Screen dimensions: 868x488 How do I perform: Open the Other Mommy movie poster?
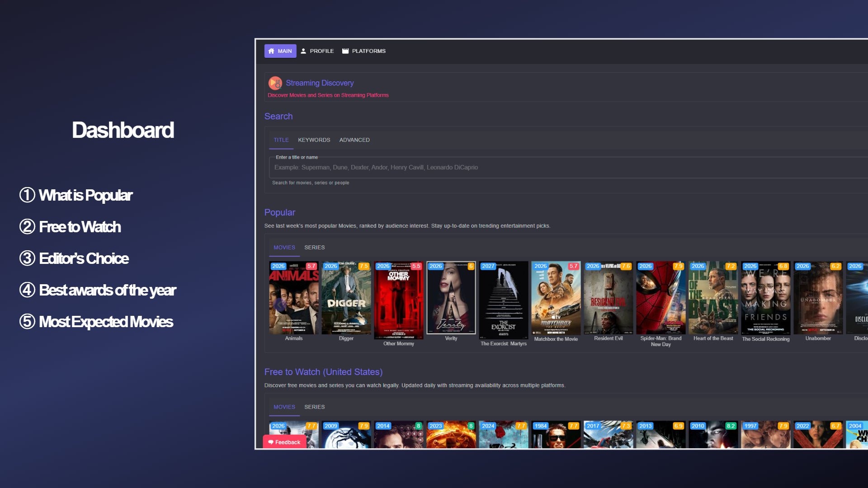click(399, 300)
